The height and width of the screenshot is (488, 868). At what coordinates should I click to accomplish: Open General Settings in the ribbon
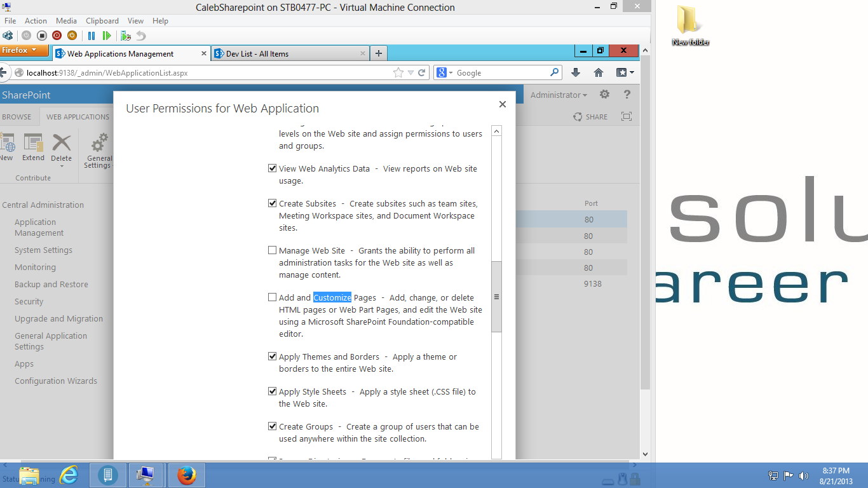pos(98,151)
